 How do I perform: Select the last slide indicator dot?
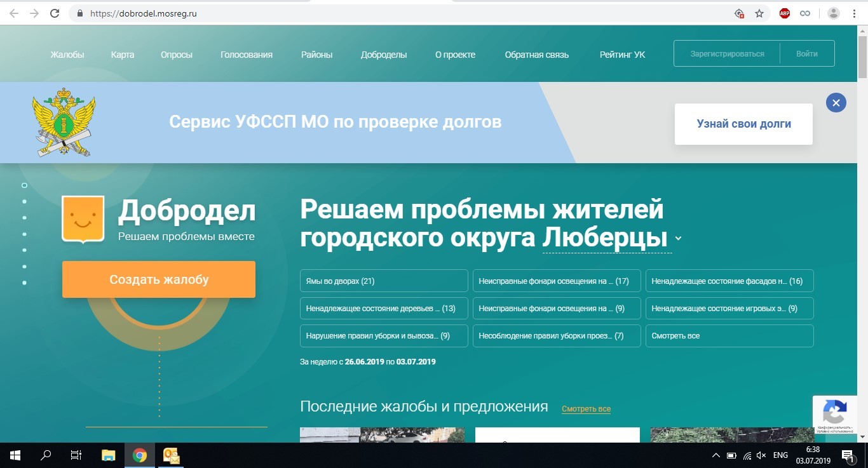[25, 283]
